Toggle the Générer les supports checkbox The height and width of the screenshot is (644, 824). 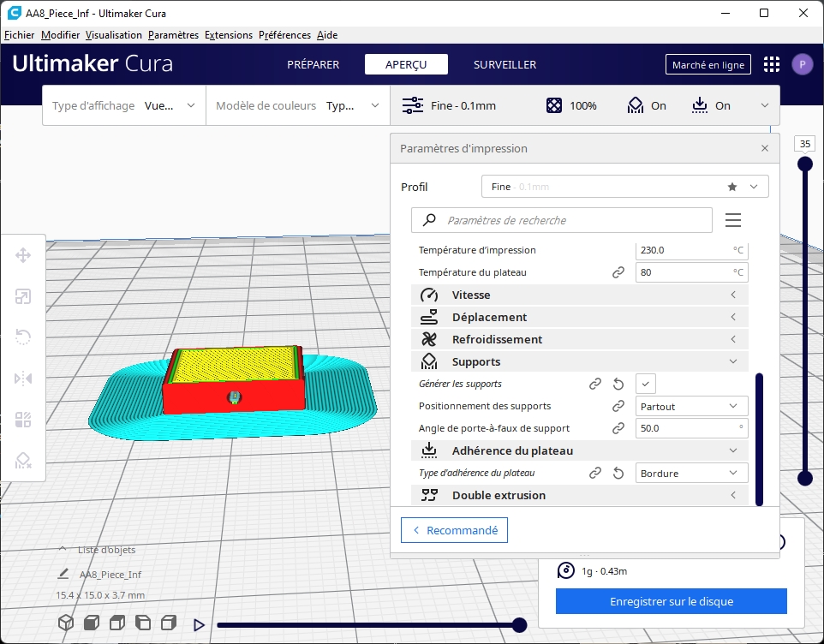coord(646,384)
